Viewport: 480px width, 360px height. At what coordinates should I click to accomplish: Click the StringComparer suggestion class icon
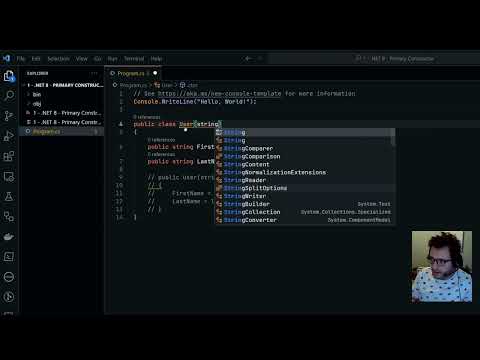[x=219, y=148]
